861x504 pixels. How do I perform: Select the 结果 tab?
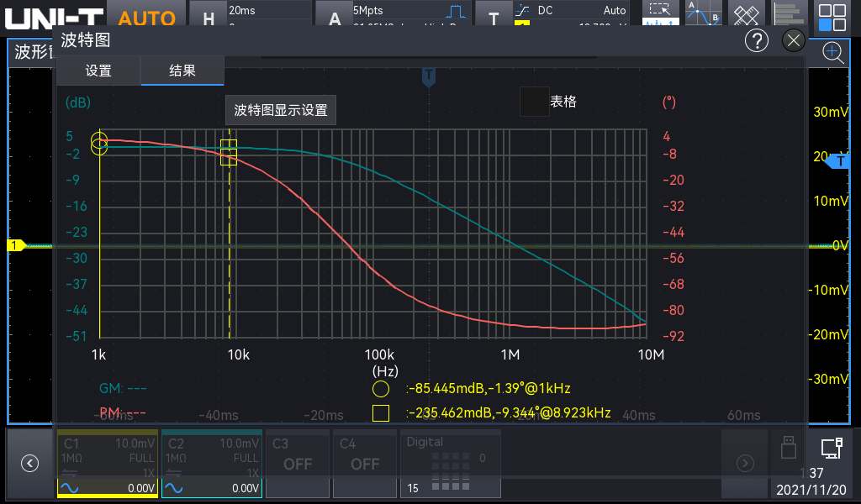pos(182,71)
